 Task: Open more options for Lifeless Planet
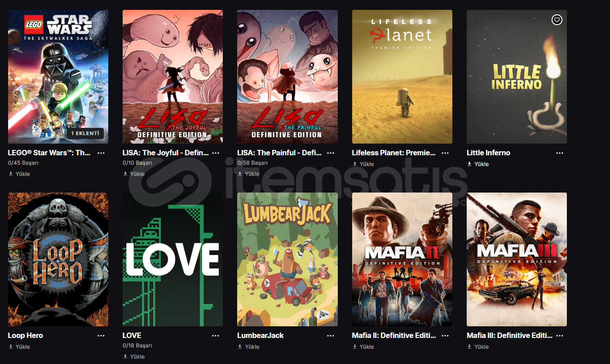tap(445, 153)
